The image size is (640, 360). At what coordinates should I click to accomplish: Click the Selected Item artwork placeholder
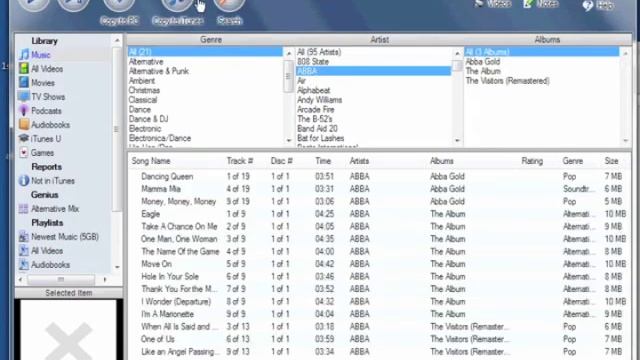[x=69, y=330]
